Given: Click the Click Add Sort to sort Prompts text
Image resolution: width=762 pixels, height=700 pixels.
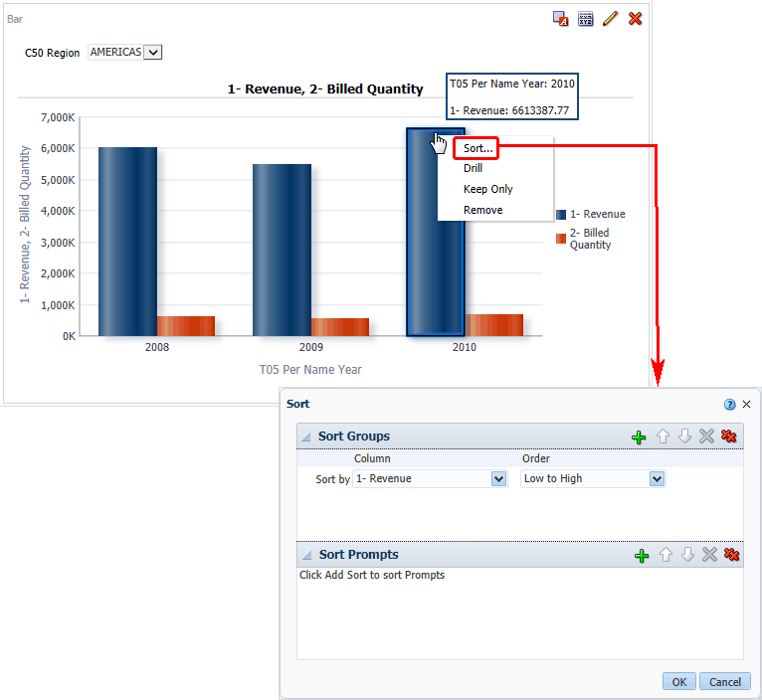Looking at the screenshot, I should click(372, 575).
